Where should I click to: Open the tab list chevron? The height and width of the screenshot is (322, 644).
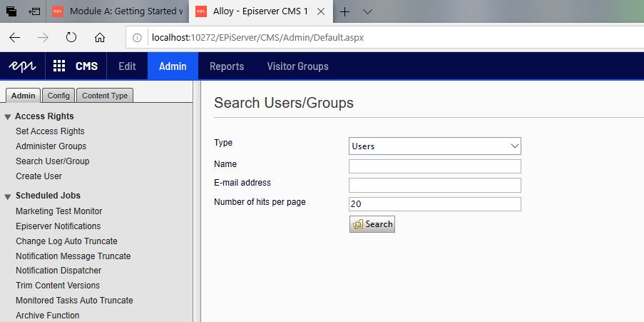tap(367, 11)
